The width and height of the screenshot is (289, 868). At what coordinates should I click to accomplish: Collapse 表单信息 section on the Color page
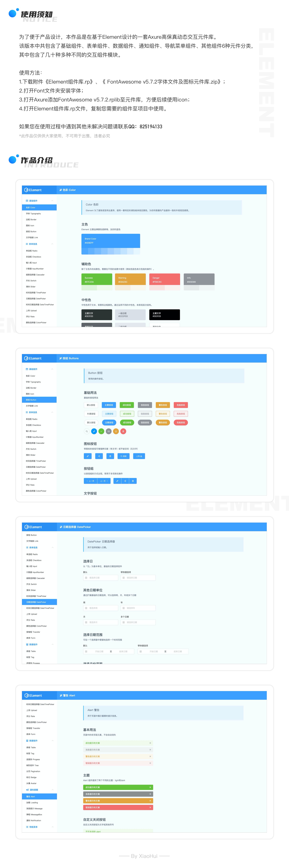coord(52,244)
